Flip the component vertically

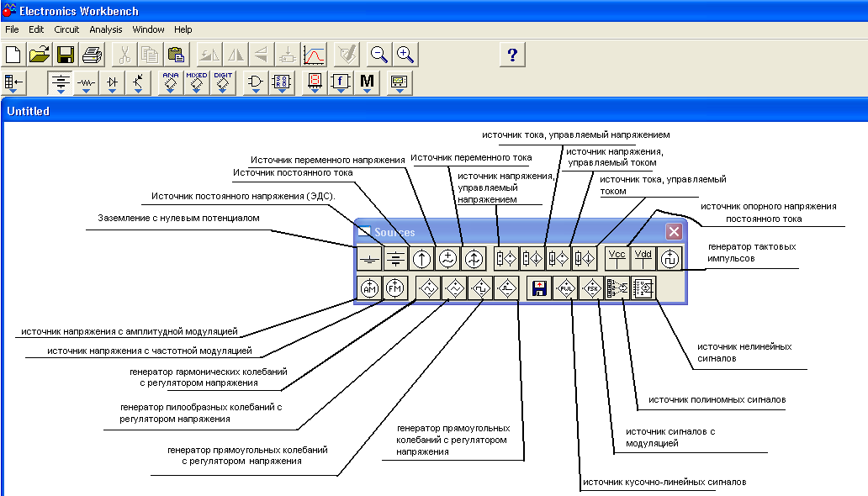pyautogui.click(x=262, y=55)
